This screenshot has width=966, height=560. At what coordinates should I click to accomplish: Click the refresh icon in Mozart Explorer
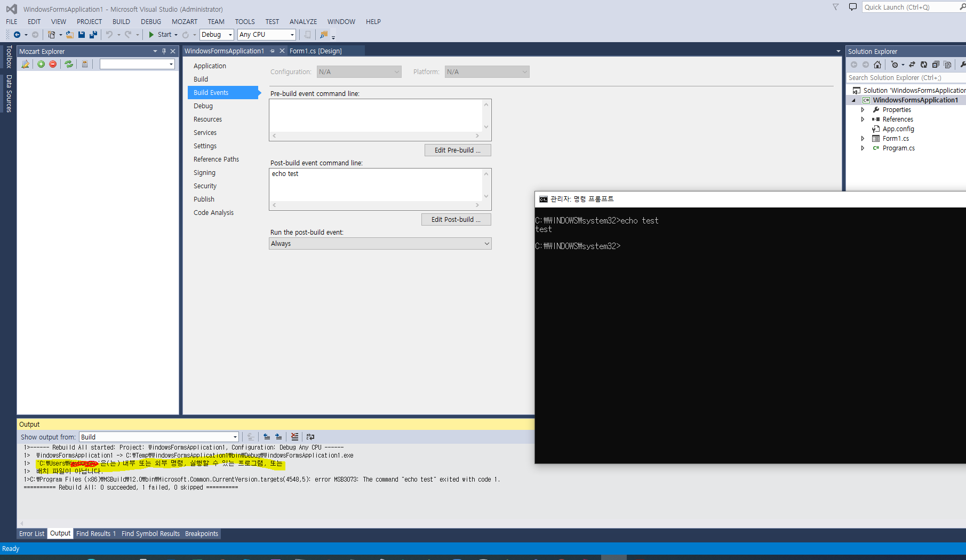(69, 64)
